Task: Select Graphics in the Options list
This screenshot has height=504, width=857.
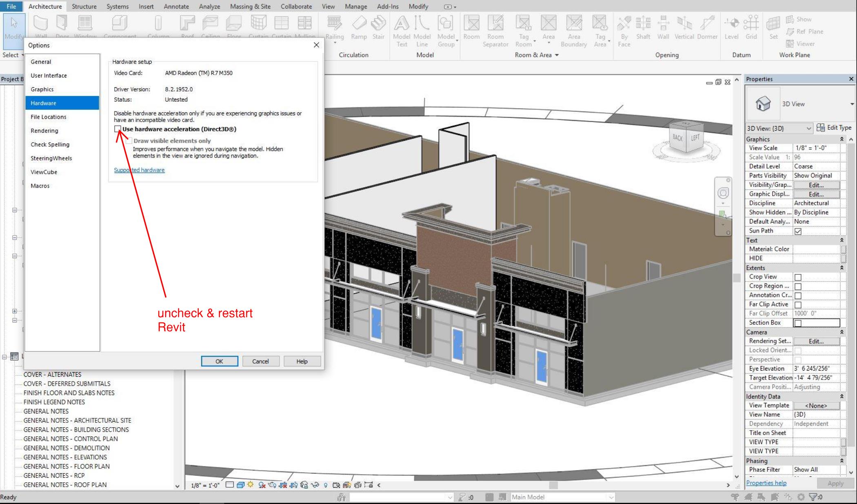Action: 42,89
